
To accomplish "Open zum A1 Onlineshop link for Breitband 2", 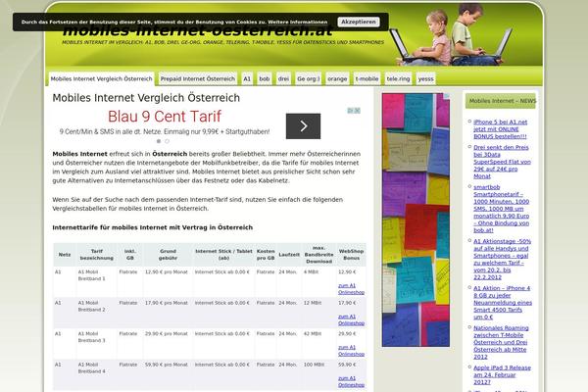I will click(x=351, y=319).
